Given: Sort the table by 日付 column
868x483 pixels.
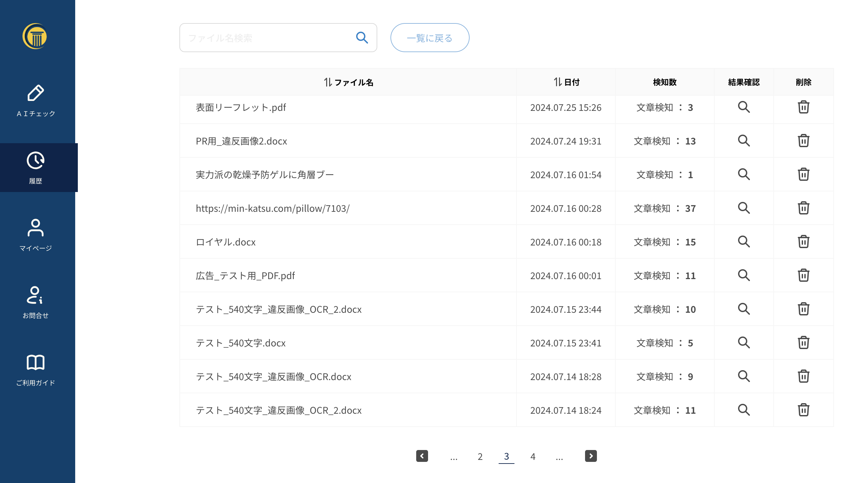Looking at the screenshot, I should 566,82.
